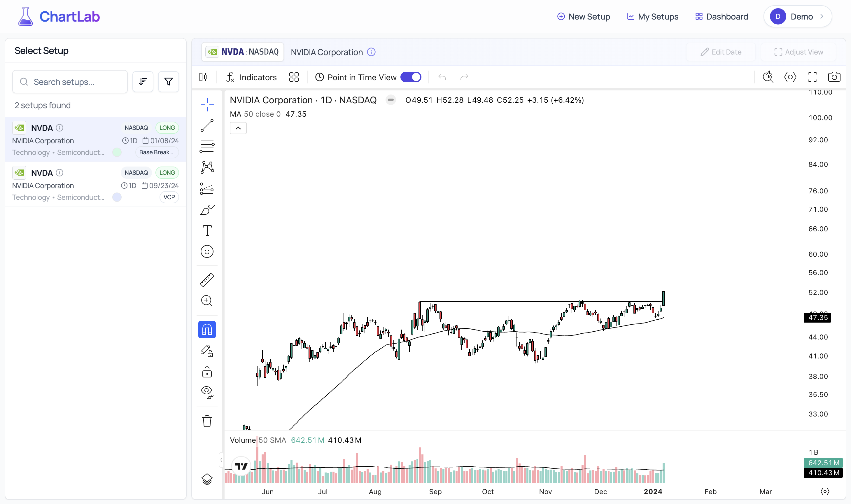The width and height of the screenshot is (851, 504).
Task: Select the XABCD pattern tool
Action: 207,167
